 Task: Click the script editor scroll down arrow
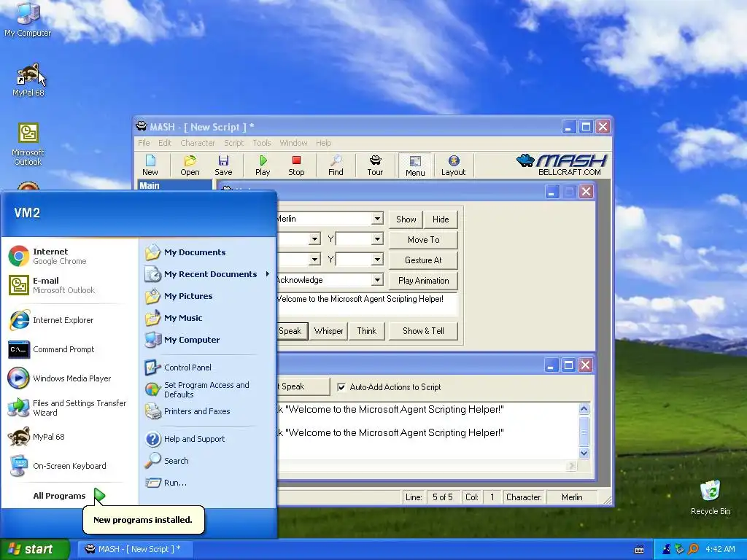click(584, 453)
